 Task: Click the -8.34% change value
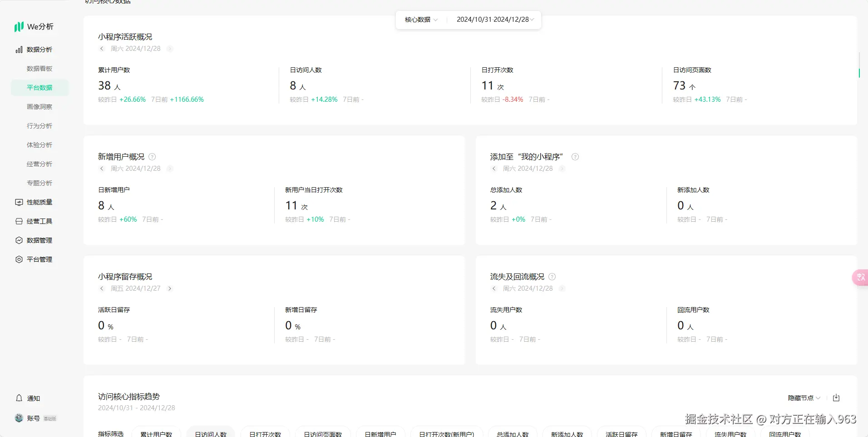pyautogui.click(x=513, y=99)
